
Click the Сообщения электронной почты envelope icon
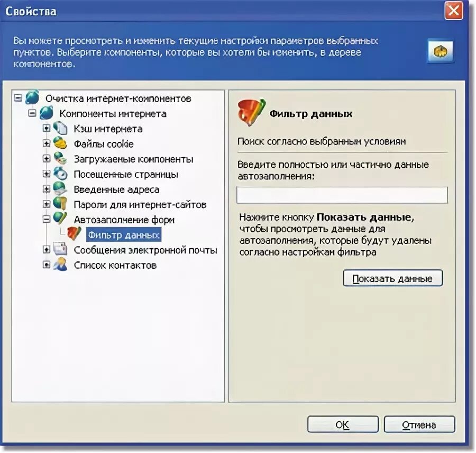(x=60, y=249)
